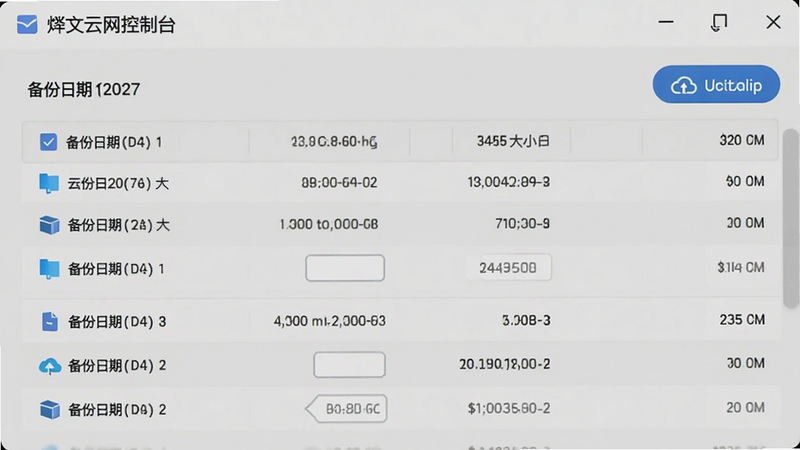Select the 云份日20(76) 大 row label
The image size is (800, 450).
coord(118,183)
